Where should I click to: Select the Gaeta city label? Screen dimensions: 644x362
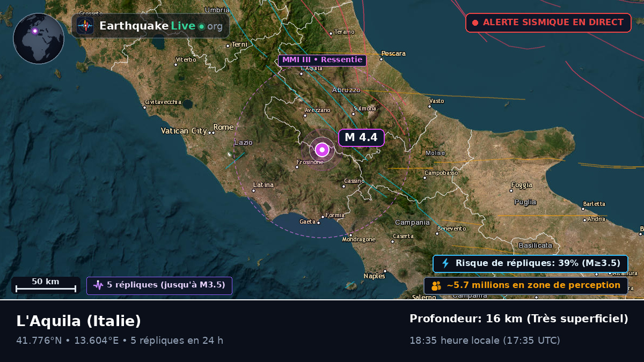coord(308,222)
